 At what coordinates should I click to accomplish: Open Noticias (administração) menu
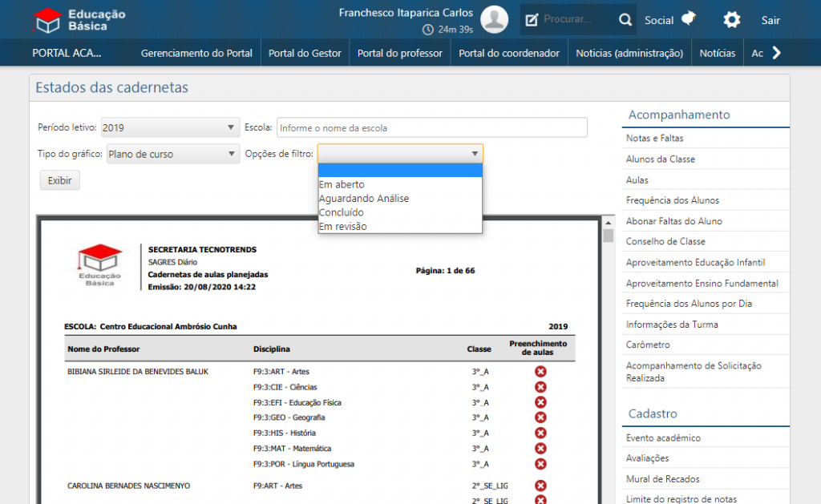coord(629,53)
